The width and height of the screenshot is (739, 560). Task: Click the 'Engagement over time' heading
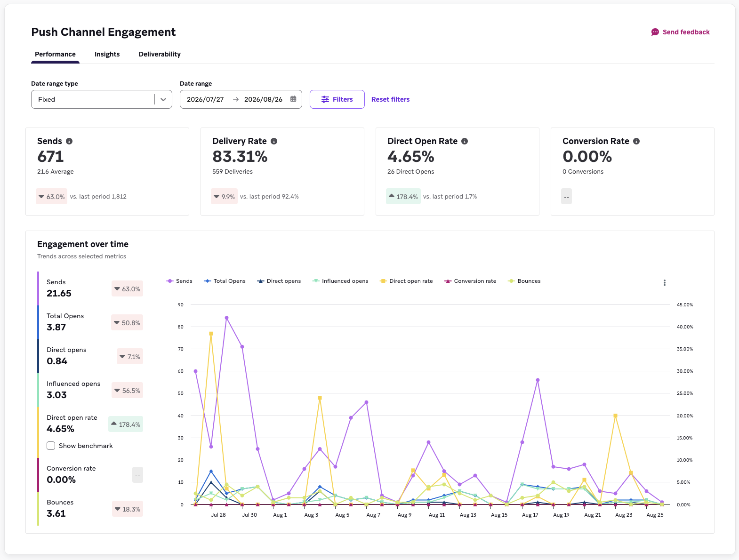point(83,244)
